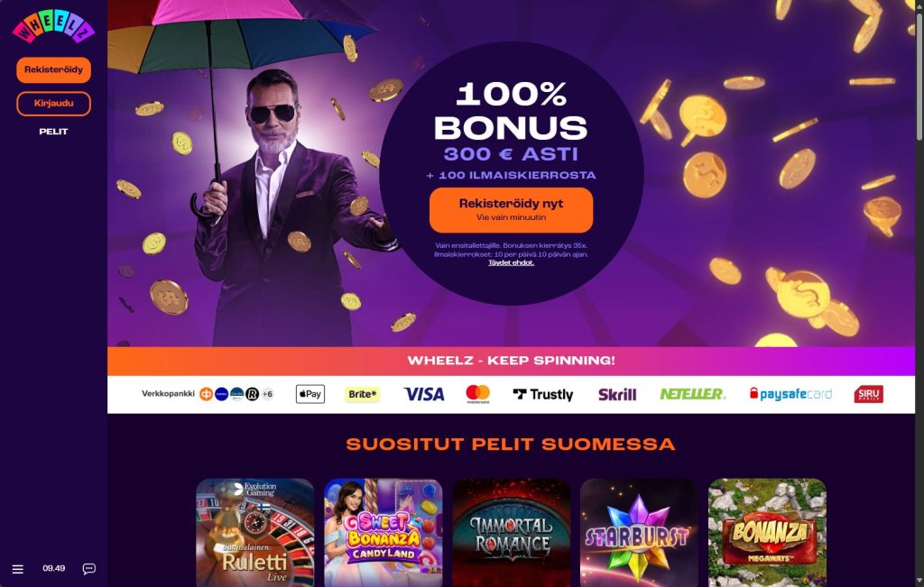Click the Siru Mobile logo
The width and height of the screenshot is (924, 587).
tap(869, 394)
